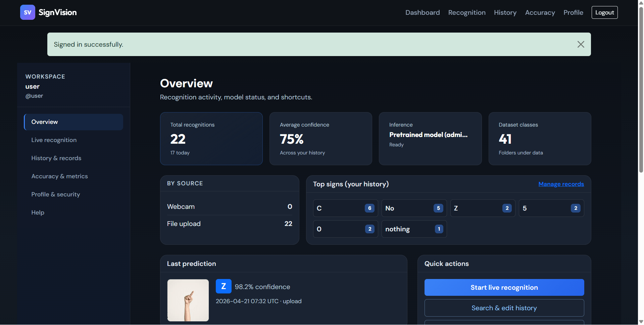Viewport: 644px width, 325px height.
Task: Click Search & edit history button
Action: tap(504, 308)
